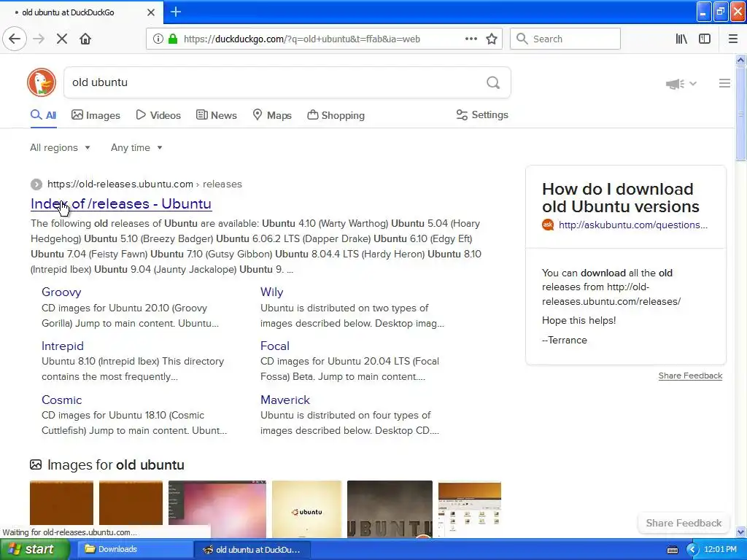
Task: Switch to the News tab
Action: tap(217, 115)
